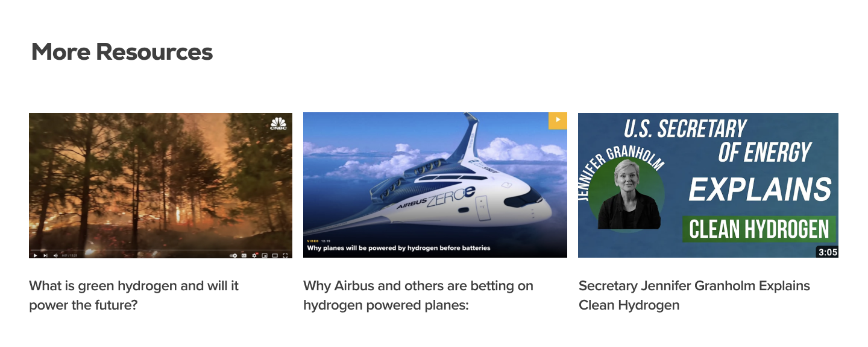Open the video settings gear icon

254,255
